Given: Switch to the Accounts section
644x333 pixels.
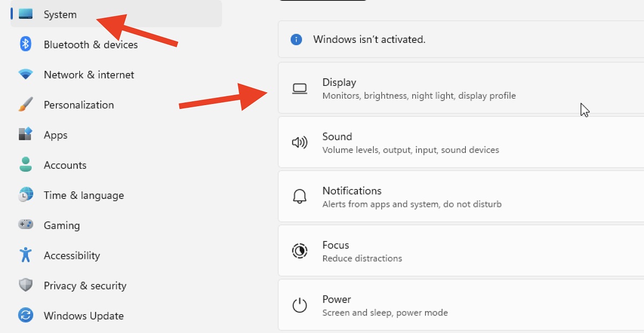Looking at the screenshot, I should pos(65,165).
